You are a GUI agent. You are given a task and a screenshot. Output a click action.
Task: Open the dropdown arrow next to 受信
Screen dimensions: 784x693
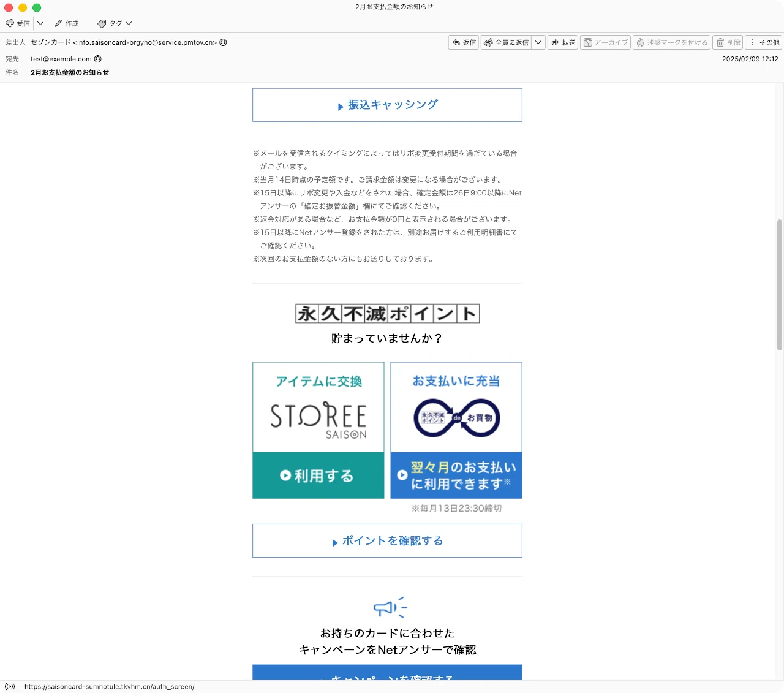(x=40, y=23)
